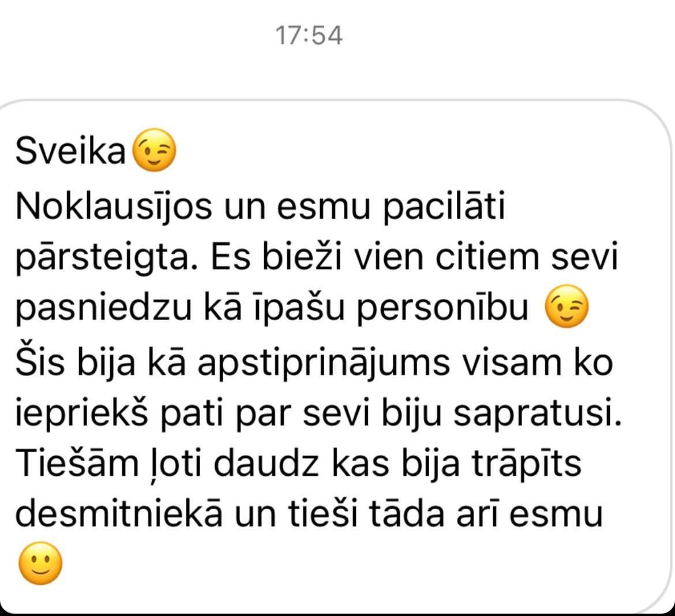Select the word "desmitniekā"
Viewport: 675px width, 616px height.
click(x=119, y=514)
